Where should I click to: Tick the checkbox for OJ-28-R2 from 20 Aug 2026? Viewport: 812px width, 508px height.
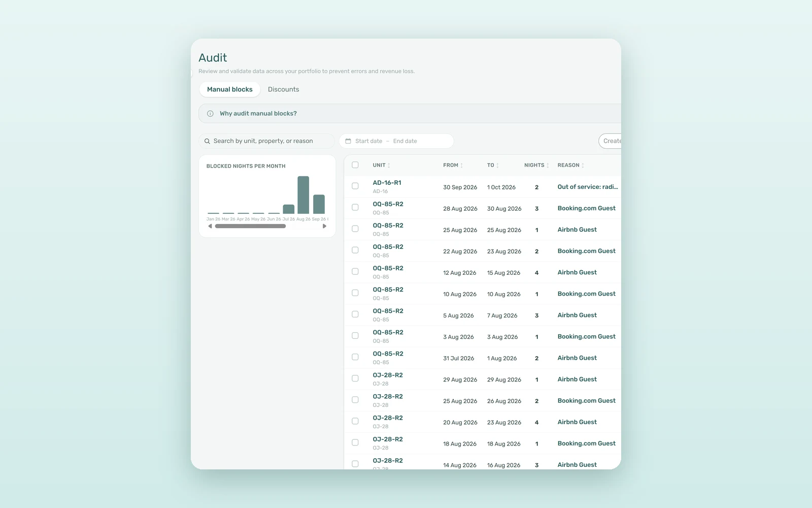[355, 421]
